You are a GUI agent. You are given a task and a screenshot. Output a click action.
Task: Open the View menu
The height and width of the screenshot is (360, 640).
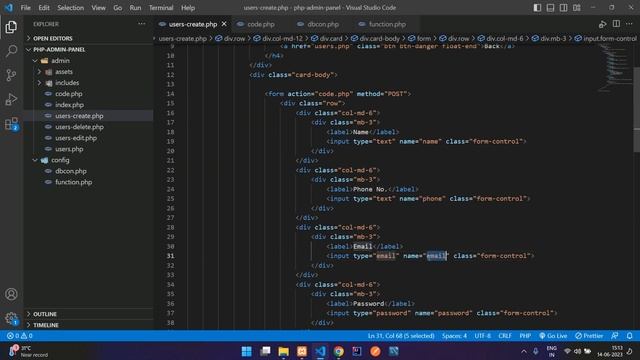pos(98,8)
